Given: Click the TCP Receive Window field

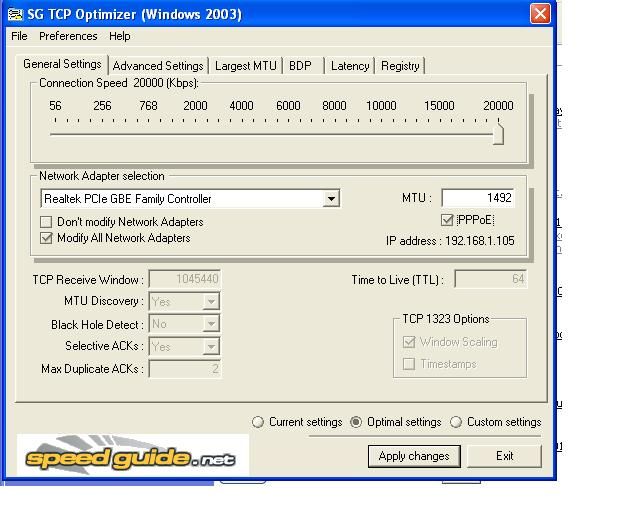Looking at the screenshot, I should coord(184,279).
